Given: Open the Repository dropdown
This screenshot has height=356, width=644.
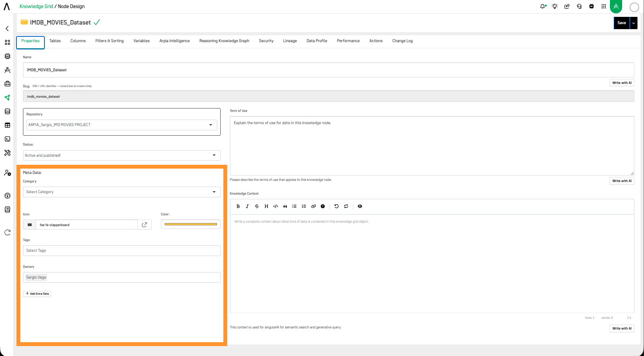Looking at the screenshot, I should click(122, 125).
